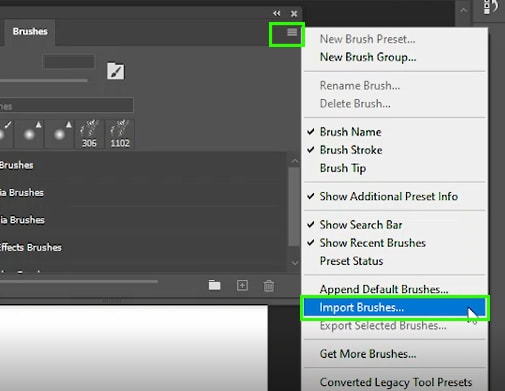Click brush list scrollbar up arrow

[x=295, y=162]
